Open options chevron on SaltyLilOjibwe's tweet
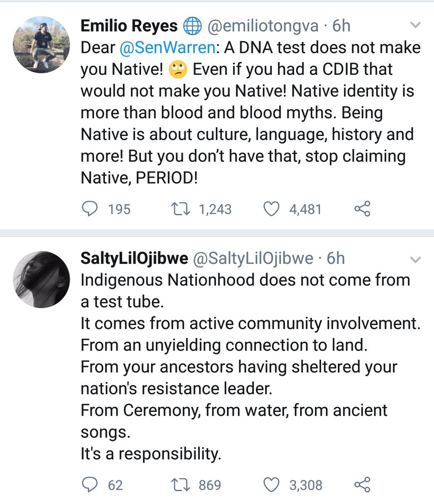Image resolution: width=434 pixels, height=504 pixels. [415, 260]
